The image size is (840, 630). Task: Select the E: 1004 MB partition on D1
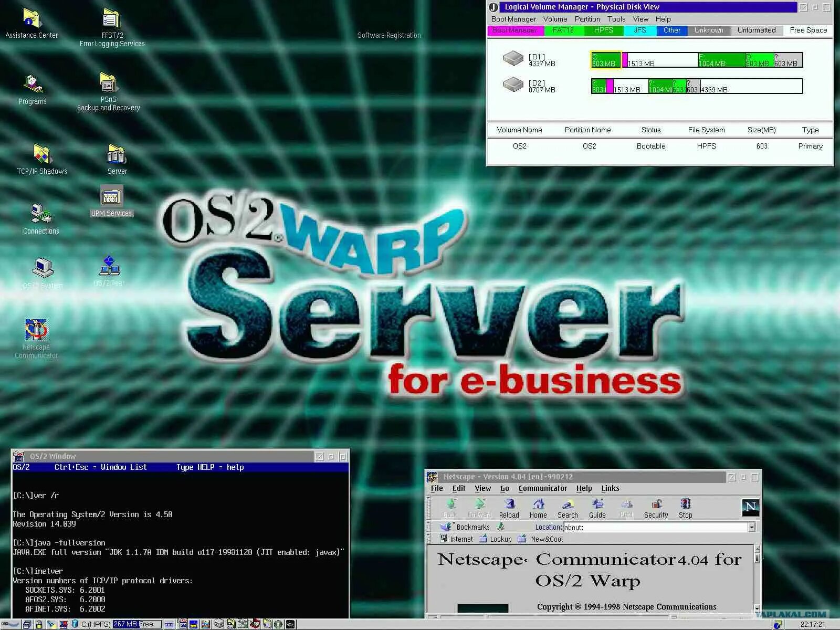click(x=721, y=60)
